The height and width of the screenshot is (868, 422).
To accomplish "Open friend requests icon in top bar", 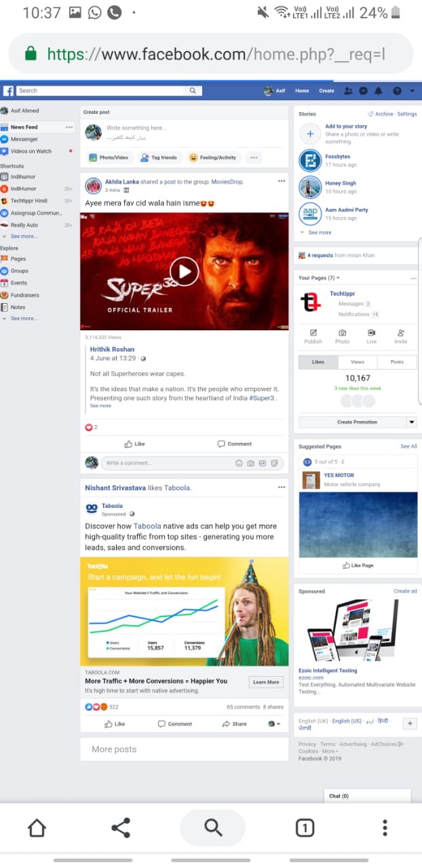I will pyautogui.click(x=349, y=90).
